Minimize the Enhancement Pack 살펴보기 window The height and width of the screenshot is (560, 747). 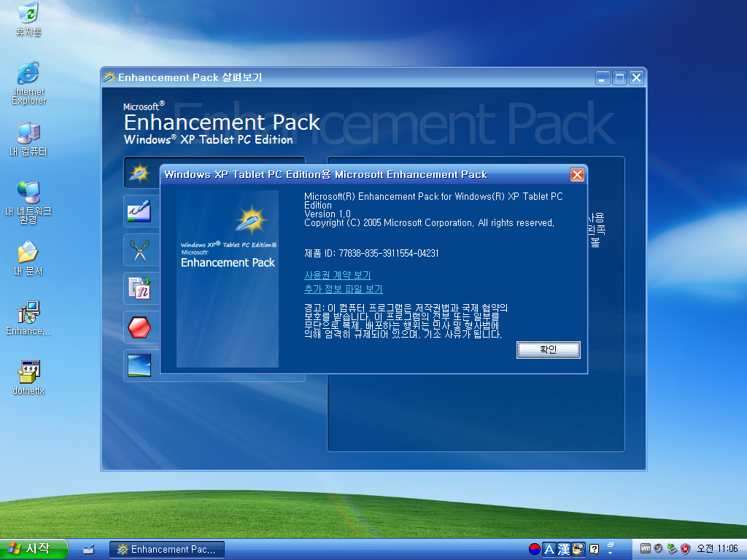(603, 77)
